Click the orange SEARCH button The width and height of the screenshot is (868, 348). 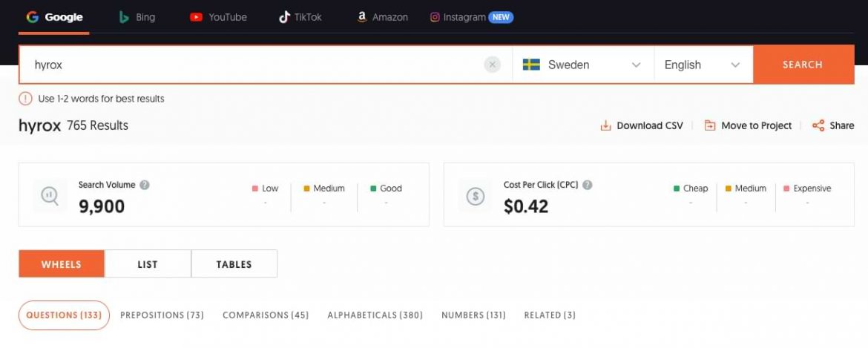(x=803, y=65)
